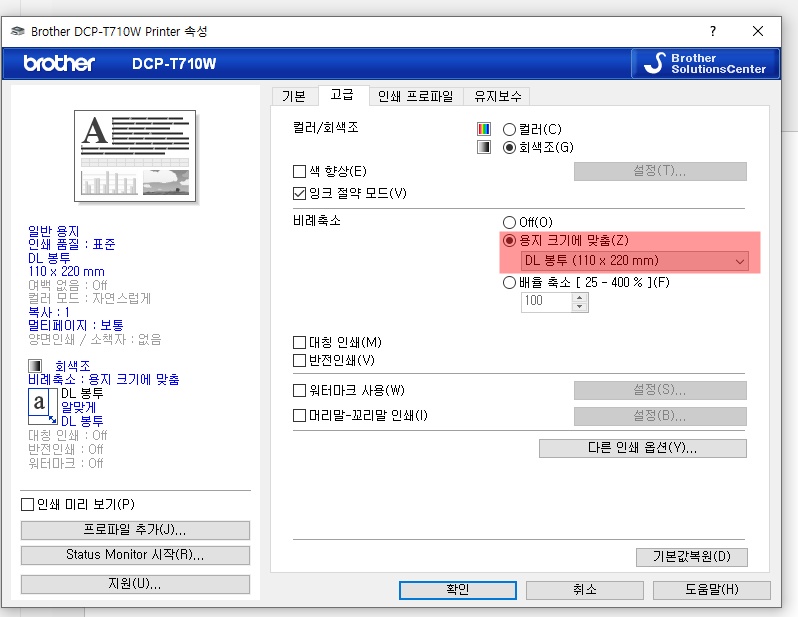This screenshot has height=617, width=798.
Task: Increase scaling percent with up arrow
Action: [579, 297]
